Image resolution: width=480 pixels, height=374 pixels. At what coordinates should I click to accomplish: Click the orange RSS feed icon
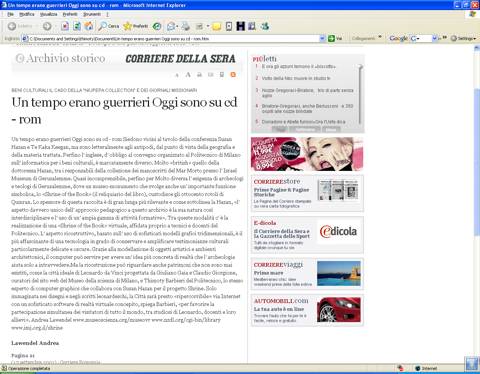(x=233, y=75)
